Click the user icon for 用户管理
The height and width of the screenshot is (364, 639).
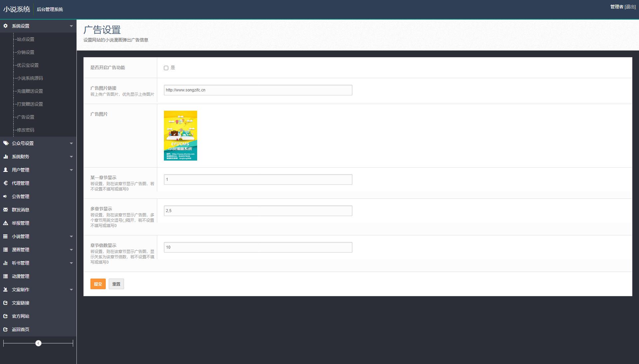tap(6, 170)
